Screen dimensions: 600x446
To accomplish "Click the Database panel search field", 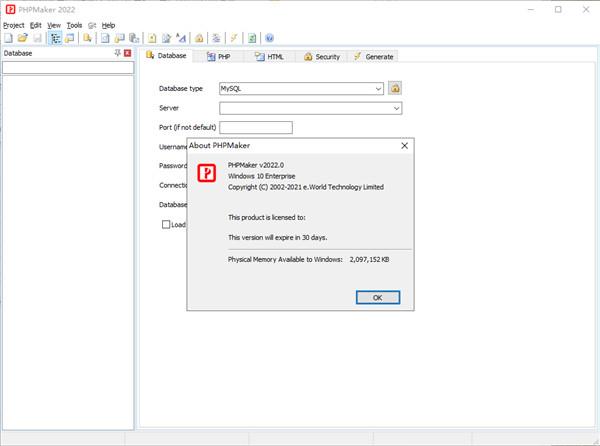I will (x=67, y=68).
